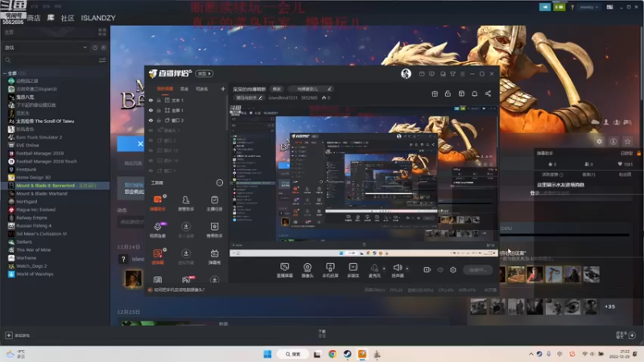Open speaker device dropdown arrow
This screenshot has height=362, width=644.
407,269
